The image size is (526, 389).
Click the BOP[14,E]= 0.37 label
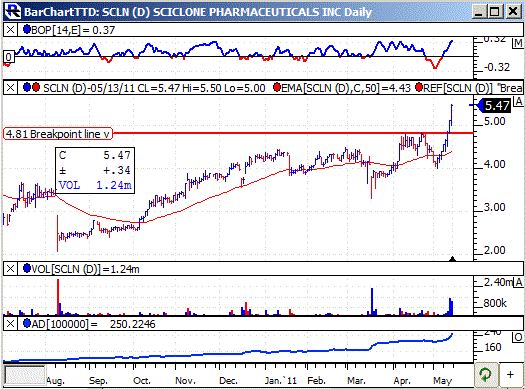coord(73,30)
